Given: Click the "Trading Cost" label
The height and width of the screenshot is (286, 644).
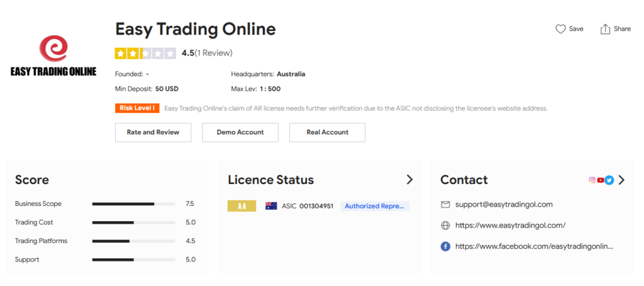Looking at the screenshot, I should point(34,222).
